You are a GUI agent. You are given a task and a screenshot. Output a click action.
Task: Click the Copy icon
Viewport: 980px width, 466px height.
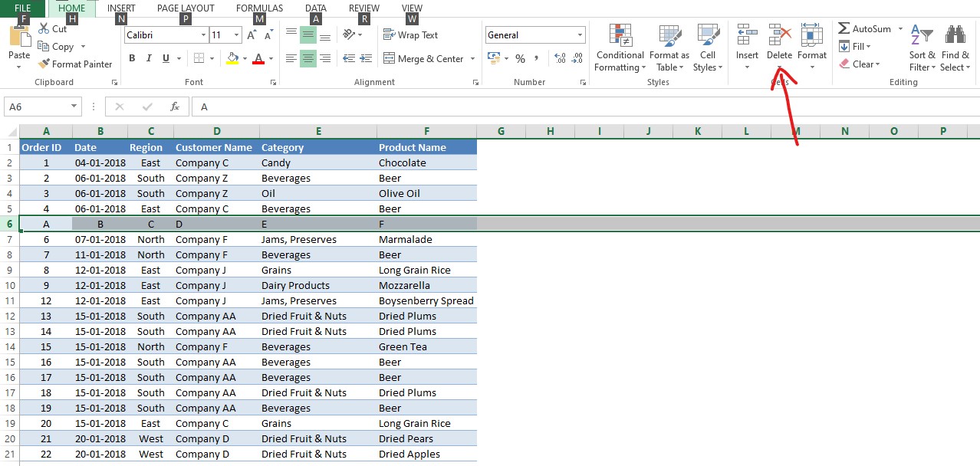tap(44, 47)
